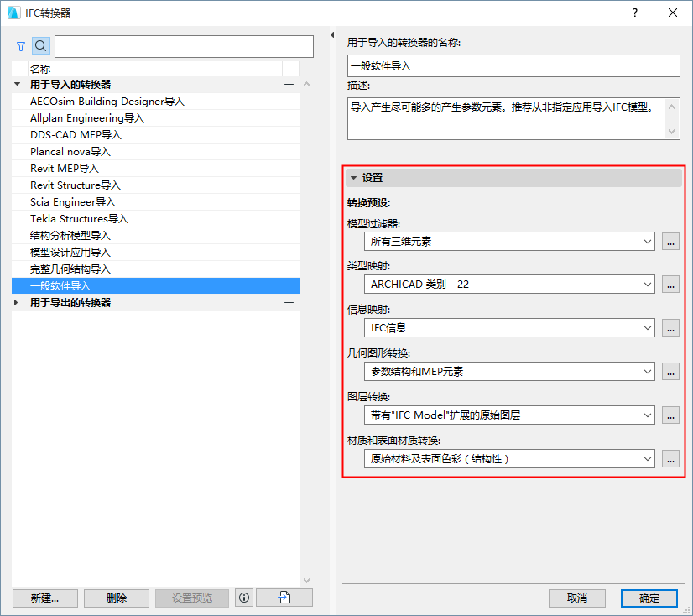Click the filter funnel icon
This screenshot has width=693, height=616.
[20, 45]
